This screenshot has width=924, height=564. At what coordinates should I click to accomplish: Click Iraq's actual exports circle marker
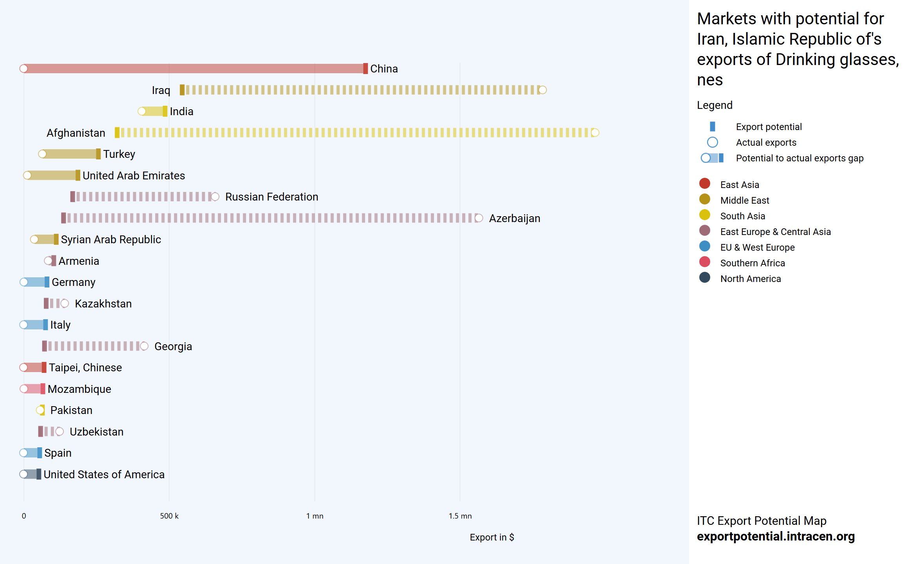(542, 90)
